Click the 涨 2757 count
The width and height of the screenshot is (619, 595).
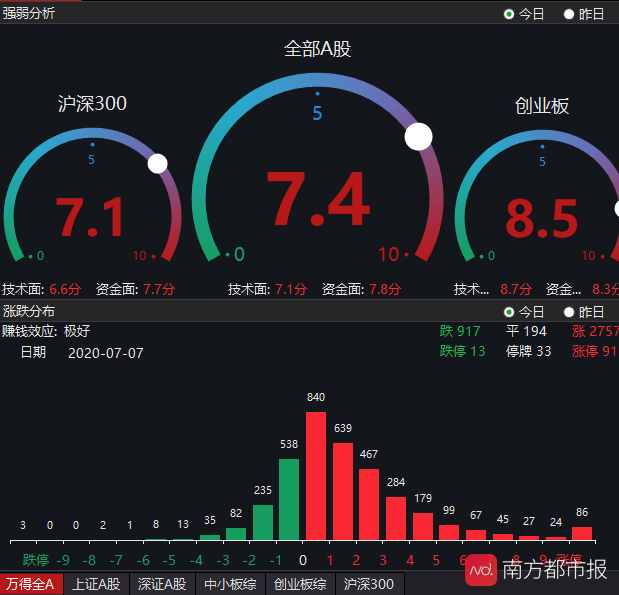point(595,331)
